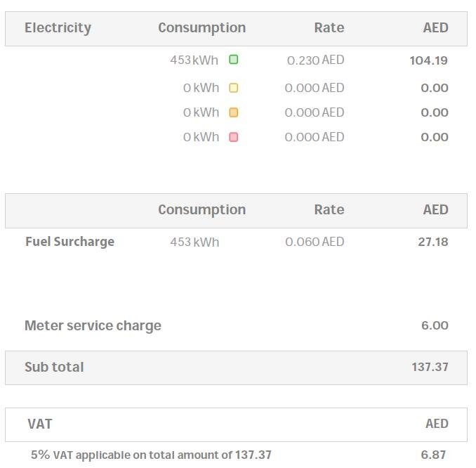This screenshot has height=468, width=476.
Task: Click the Meter service charge label
Action: (x=93, y=326)
